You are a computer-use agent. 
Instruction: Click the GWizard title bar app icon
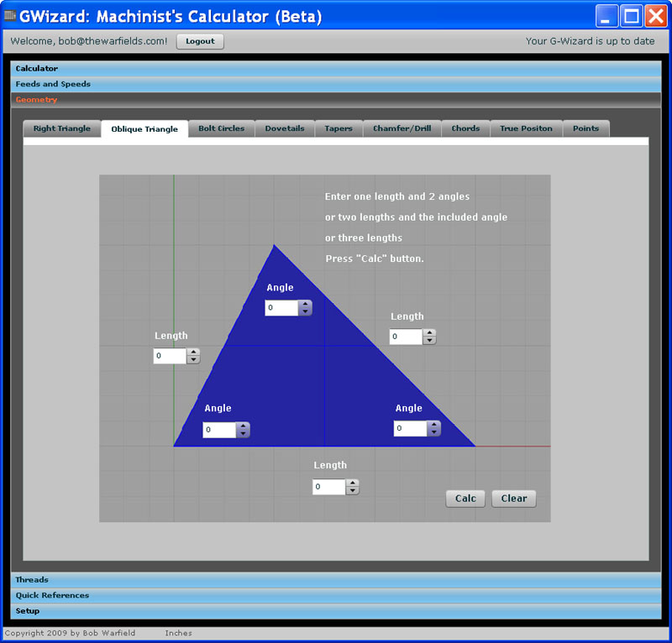coord(10,16)
